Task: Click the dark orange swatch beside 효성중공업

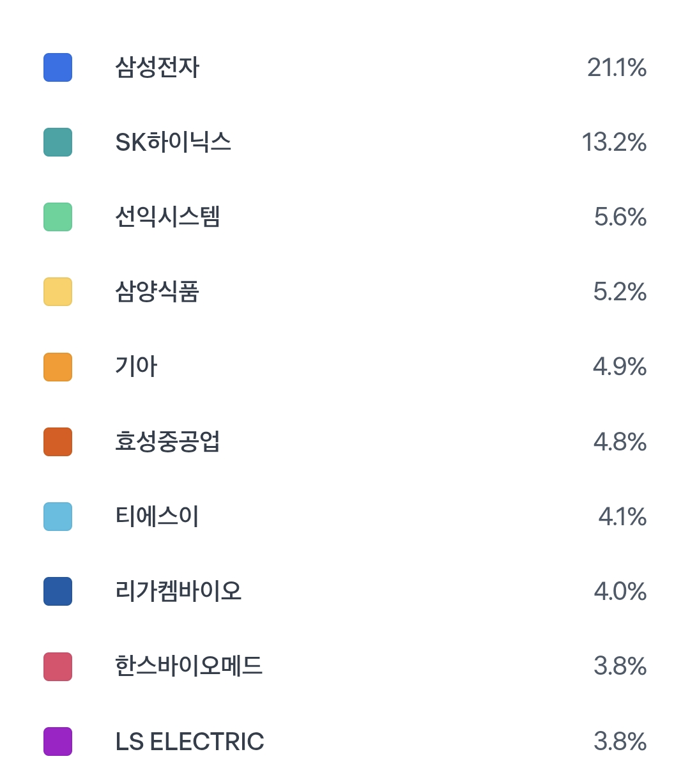Action: tap(57, 442)
